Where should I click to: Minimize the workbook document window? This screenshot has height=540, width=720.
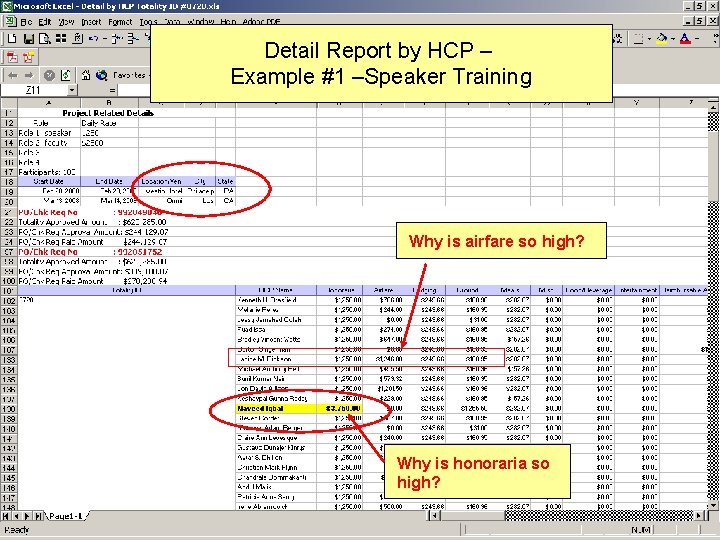coord(689,21)
